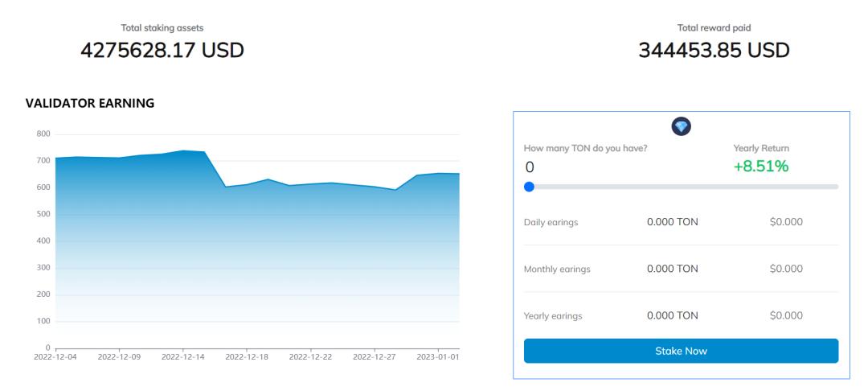
Task: Click the Daily earnings TON amount
Action: coord(672,222)
